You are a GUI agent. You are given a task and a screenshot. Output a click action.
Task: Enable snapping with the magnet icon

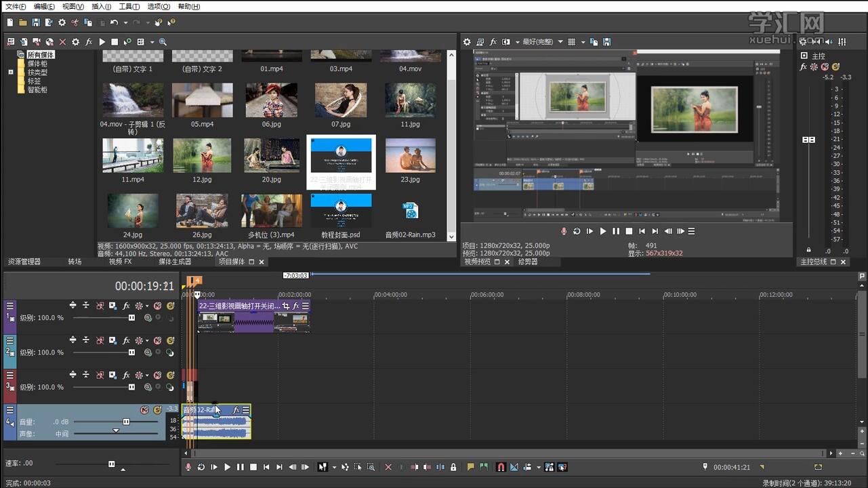tap(501, 467)
